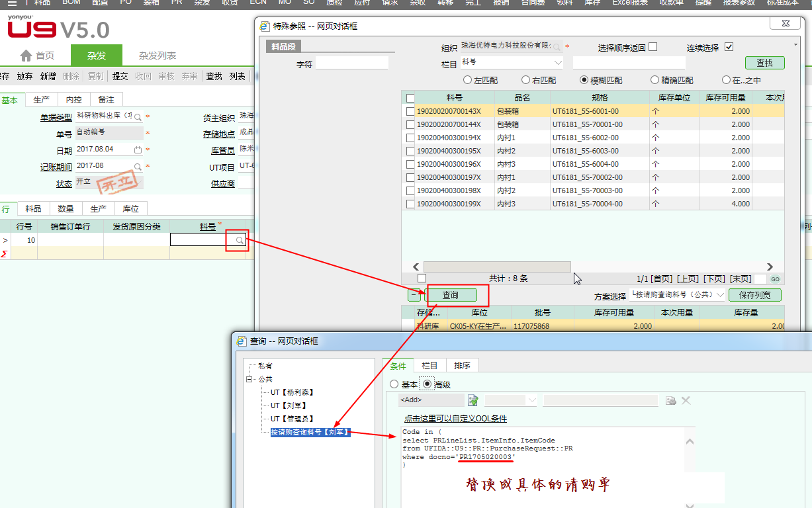The width and height of the screenshot is (812, 508).
Task: Open the 料号 cell lookup magnifier
Action: pos(240,241)
